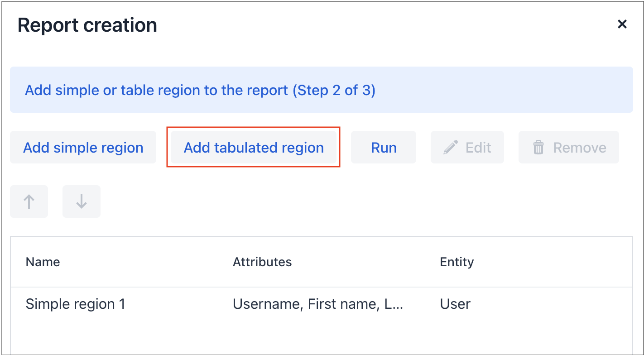
Task: Select the Simple region 1 row
Action: coord(75,304)
